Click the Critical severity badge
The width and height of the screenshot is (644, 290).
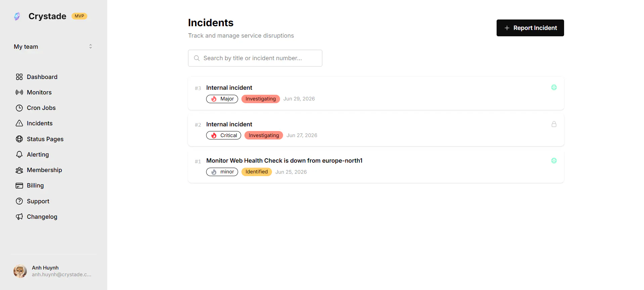[224, 135]
